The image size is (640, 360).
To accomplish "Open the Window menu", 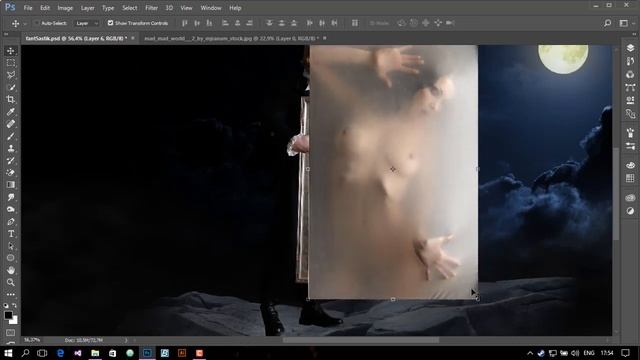I will click(211, 8).
